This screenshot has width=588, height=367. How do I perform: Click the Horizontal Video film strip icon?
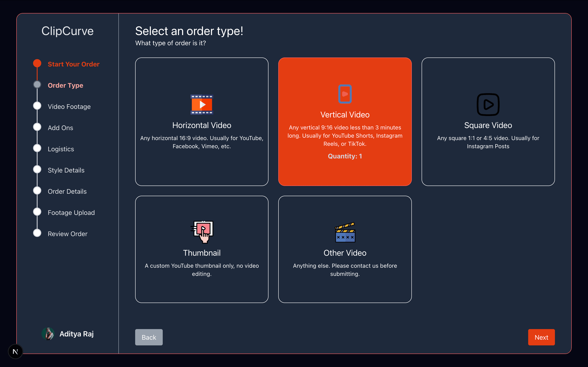[x=202, y=104]
